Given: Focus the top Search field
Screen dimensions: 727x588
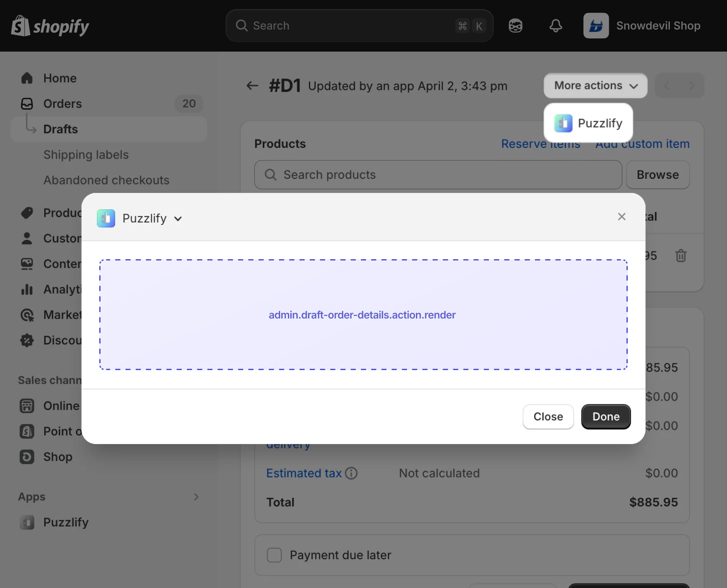Looking at the screenshot, I should click(359, 26).
